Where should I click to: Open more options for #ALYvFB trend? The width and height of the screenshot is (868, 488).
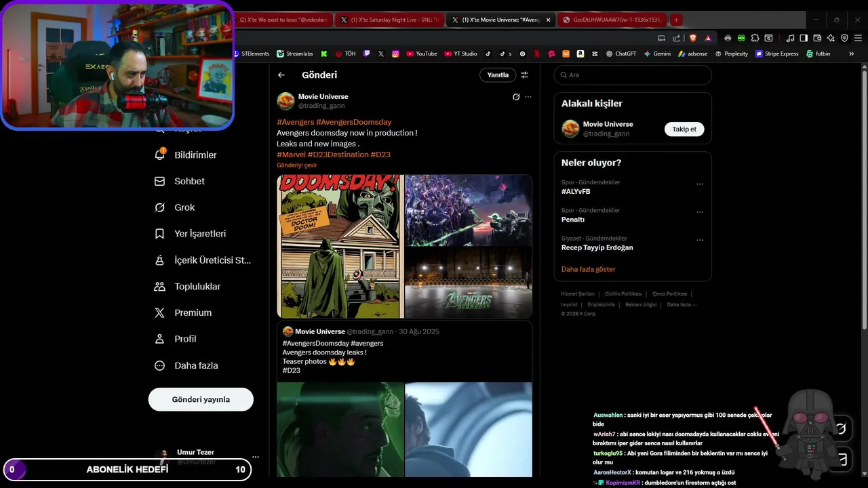click(700, 184)
